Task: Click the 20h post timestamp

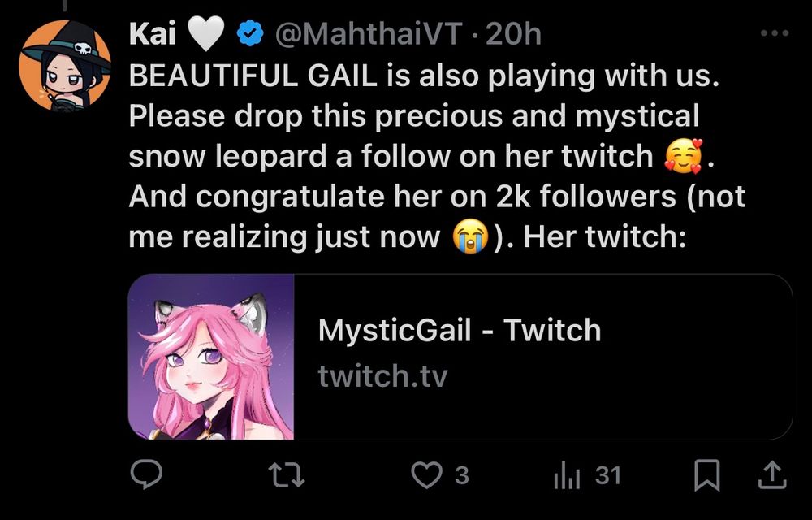Action: (x=513, y=35)
